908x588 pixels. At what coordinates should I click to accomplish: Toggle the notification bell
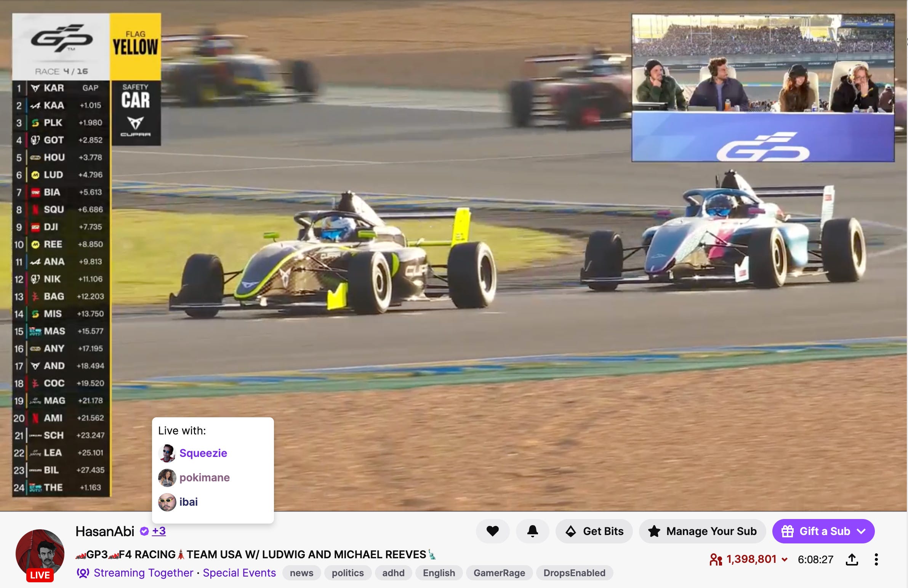pos(532,531)
